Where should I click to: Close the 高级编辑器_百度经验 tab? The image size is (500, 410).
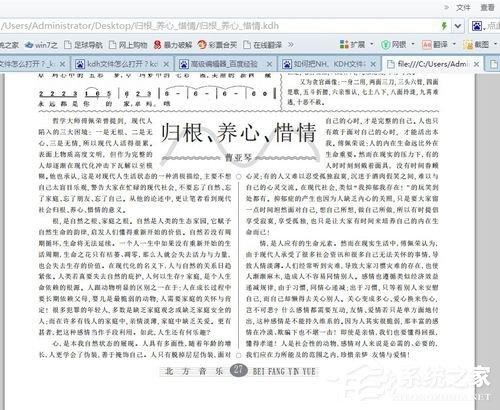point(270,64)
